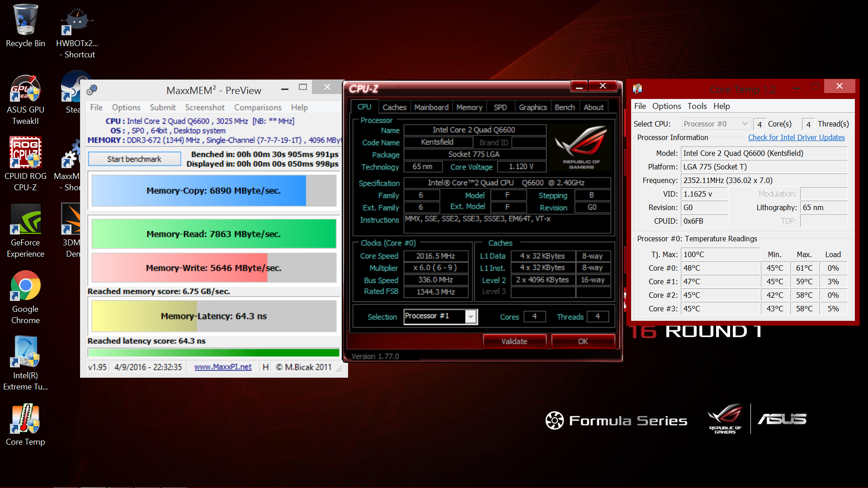Screen dimensions: 868x488
Task: Switch to CPU-Z Bench tab
Action: click(x=565, y=107)
